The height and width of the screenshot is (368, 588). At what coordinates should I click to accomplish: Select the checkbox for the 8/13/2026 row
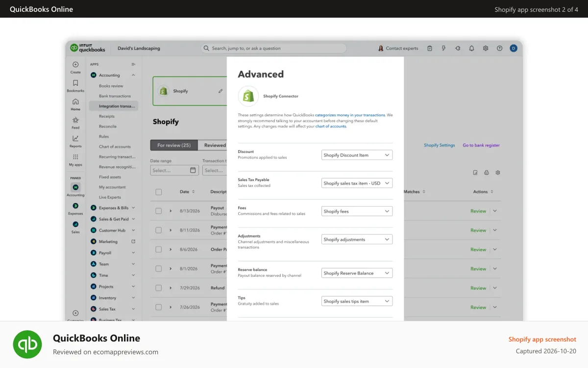[x=158, y=211]
